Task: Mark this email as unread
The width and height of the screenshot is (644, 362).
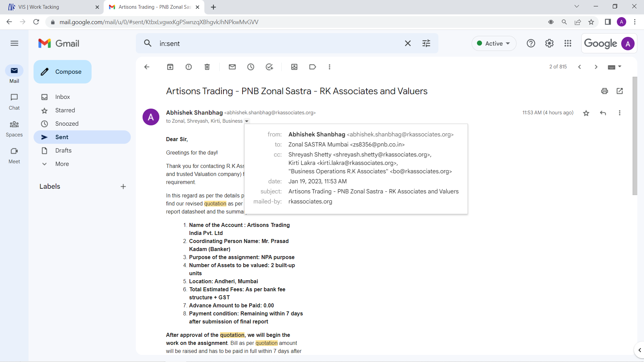Action: point(232,67)
